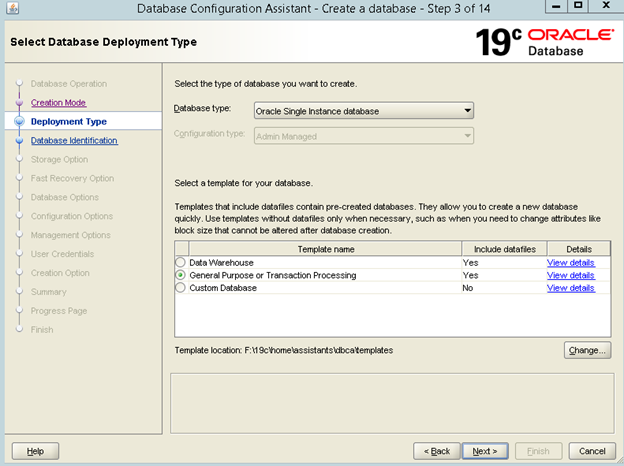This screenshot has height=466, width=624.
Task: Click the disabled Finish button
Action: (x=538, y=451)
